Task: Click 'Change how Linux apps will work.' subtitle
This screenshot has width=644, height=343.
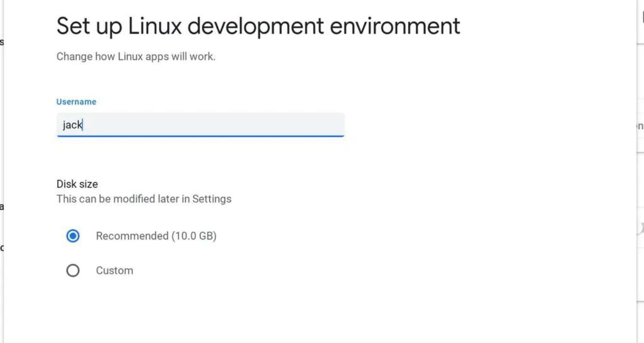Action: (136, 56)
